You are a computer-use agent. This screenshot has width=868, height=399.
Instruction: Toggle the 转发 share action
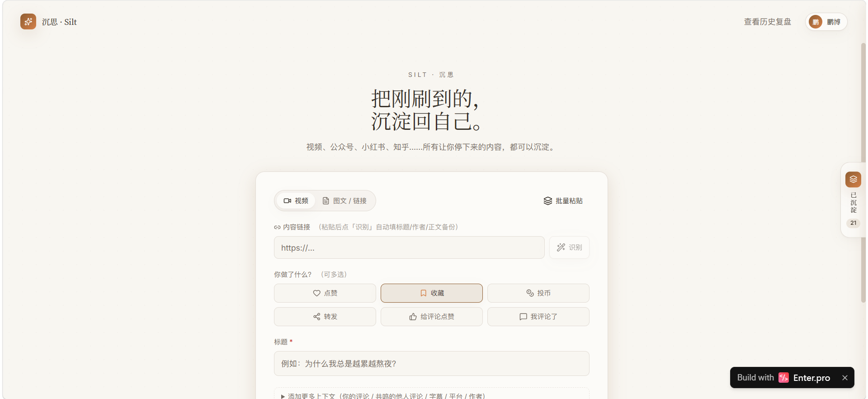click(x=325, y=317)
